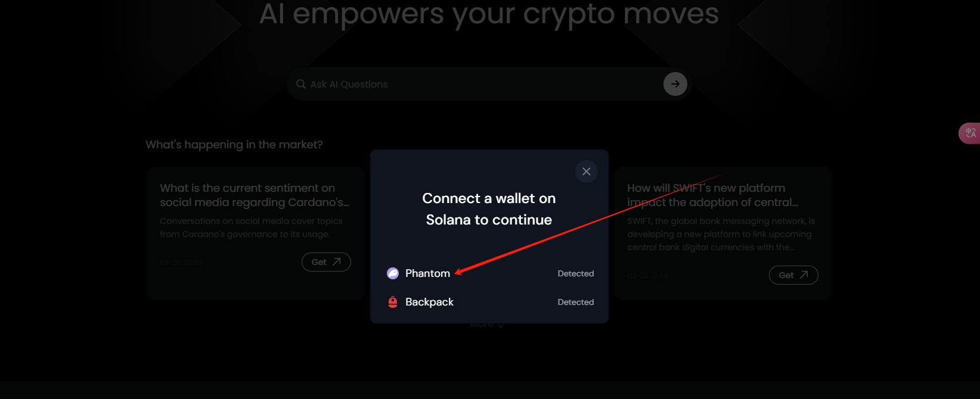This screenshot has width=980, height=399.
Task: Click the magnifier search icon
Action: click(301, 84)
